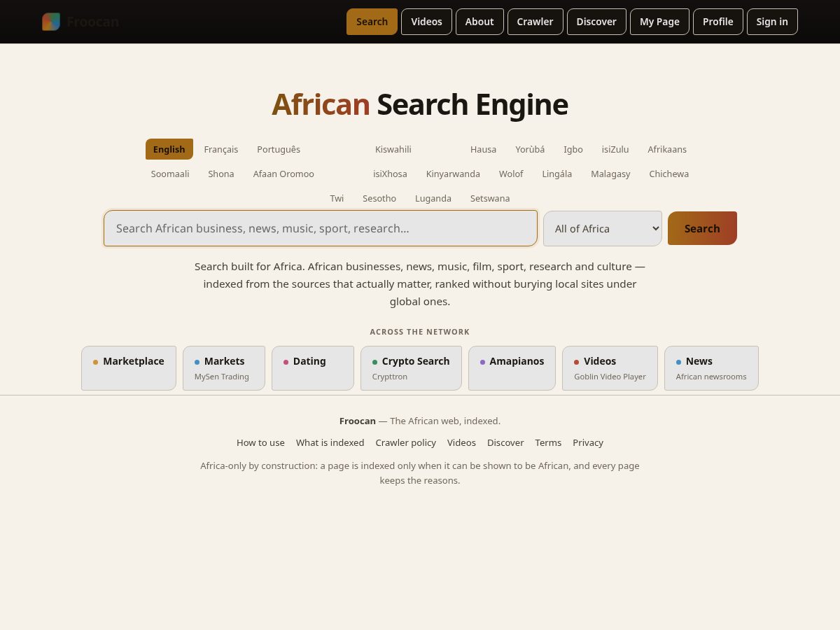
Task: Open the How to use footer link
Action: point(260,442)
